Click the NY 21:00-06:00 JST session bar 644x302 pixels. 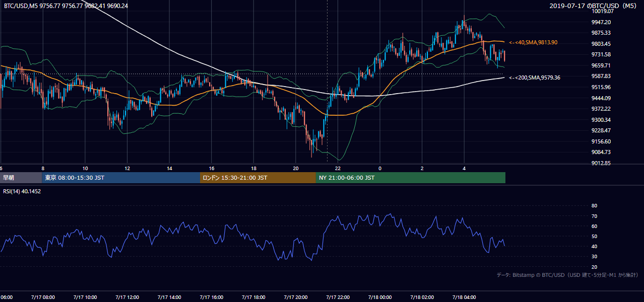click(x=411, y=178)
